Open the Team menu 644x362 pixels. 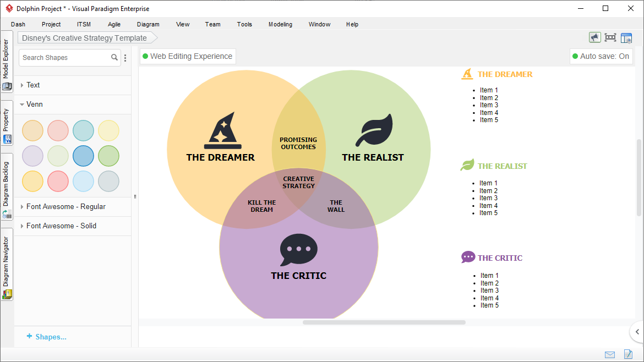[x=213, y=24]
